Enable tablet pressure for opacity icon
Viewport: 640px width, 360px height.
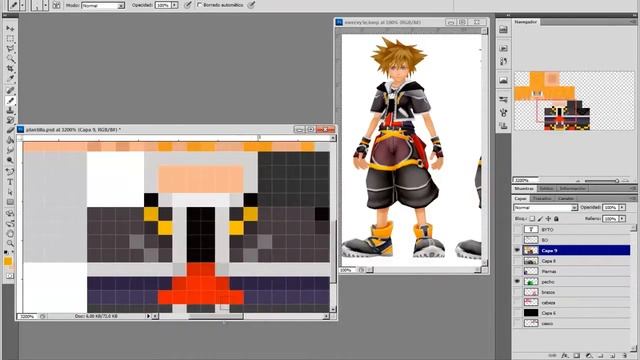click(x=187, y=5)
